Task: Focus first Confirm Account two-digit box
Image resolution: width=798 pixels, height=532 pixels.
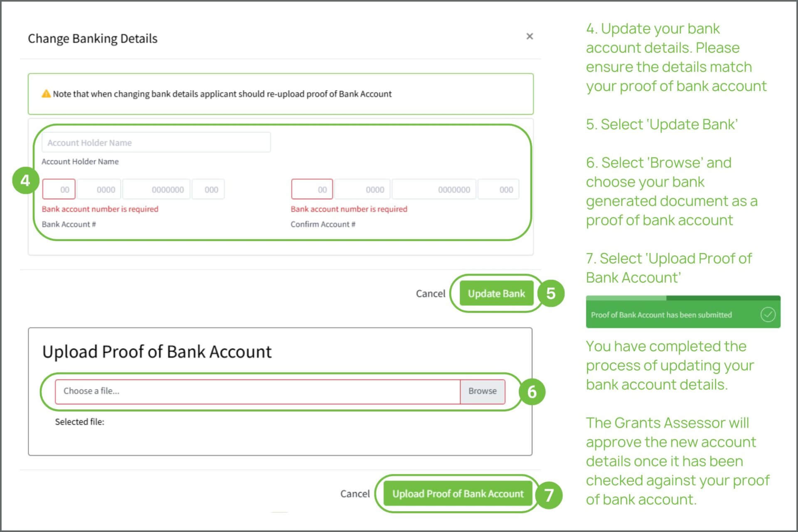Action: tap(312, 190)
